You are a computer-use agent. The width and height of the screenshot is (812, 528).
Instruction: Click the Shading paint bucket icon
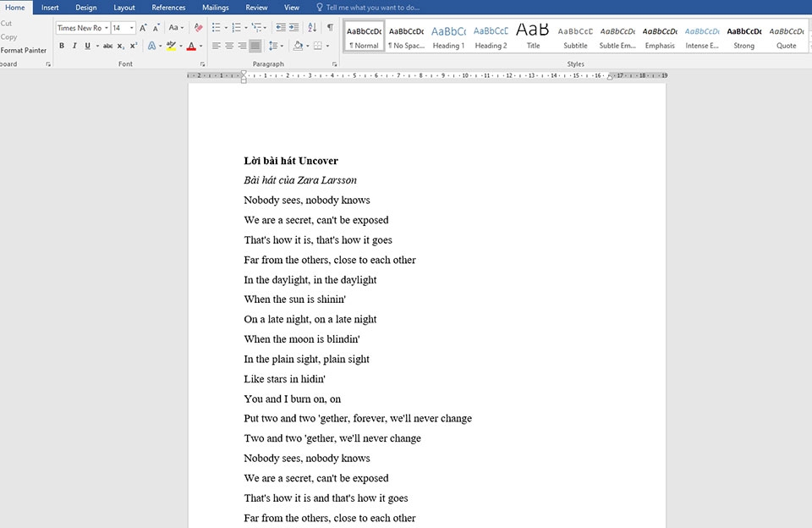tap(298, 46)
